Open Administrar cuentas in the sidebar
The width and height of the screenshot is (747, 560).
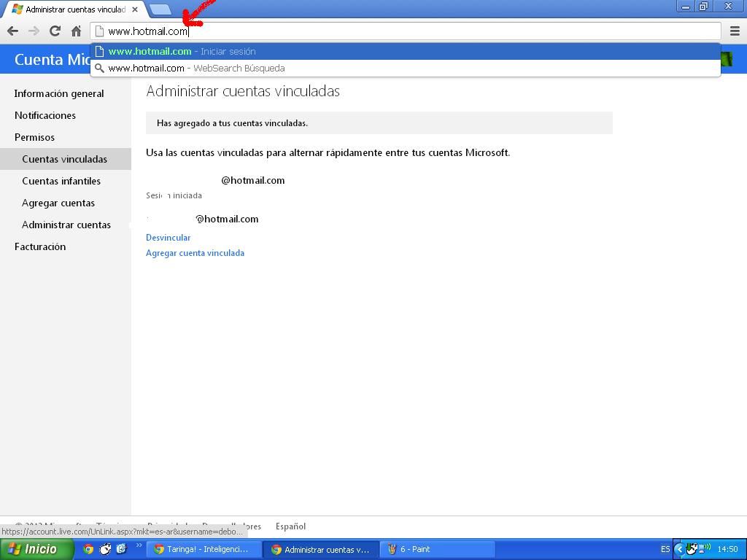point(66,225)
